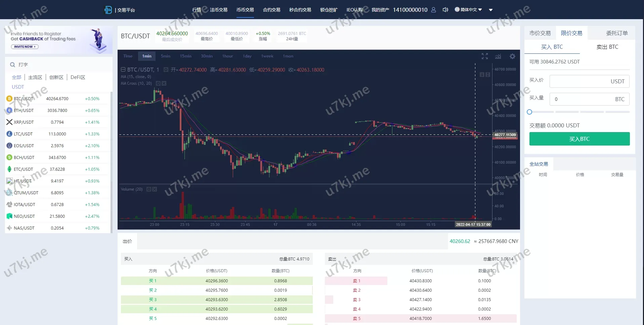This screenshot has width=644, height=325.
Task: Click the buy amount percentage slider handle
Action: pyautogui.click(x=529, y=112)
